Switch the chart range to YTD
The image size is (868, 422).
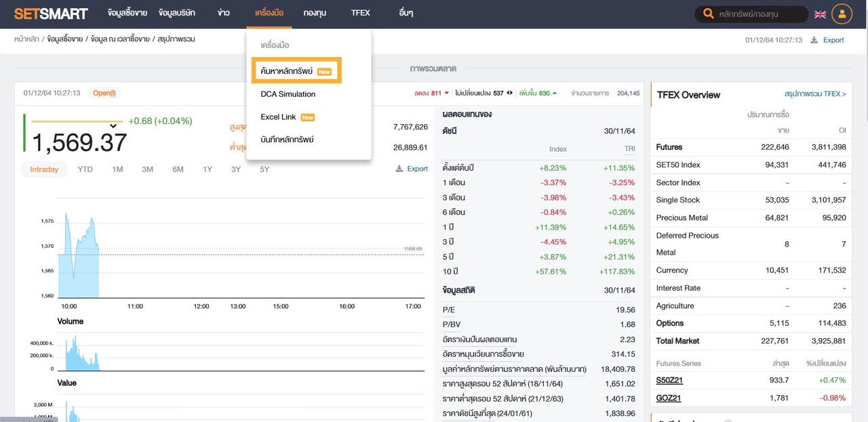pyautogui.click(x=85, y=169)
